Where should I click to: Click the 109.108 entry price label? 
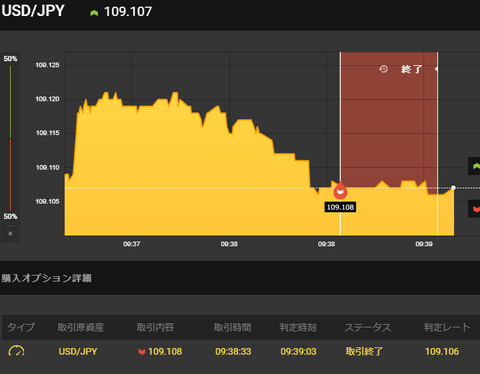tap(340, 207)
